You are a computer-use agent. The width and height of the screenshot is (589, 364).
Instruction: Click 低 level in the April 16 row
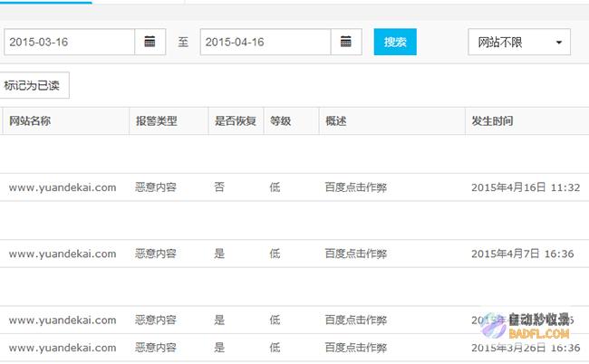click(x=275, y=187)
